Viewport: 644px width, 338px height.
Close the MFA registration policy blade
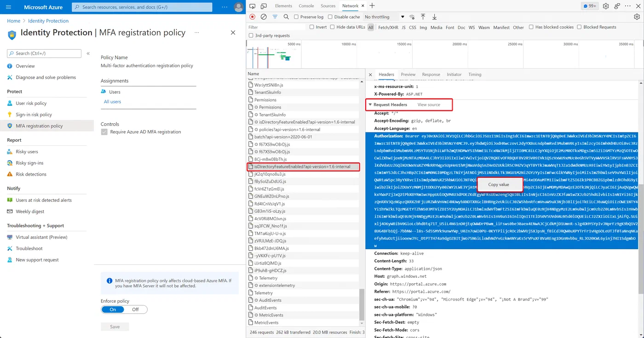(x=233, y=33)
